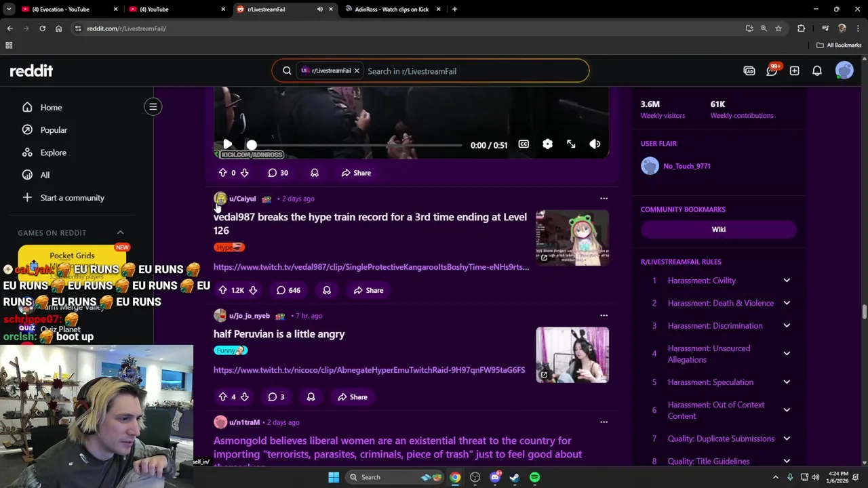The image size is (868, 488).
Task: Downvote the vedal987 hype train post
Action: tap(253, 290)
